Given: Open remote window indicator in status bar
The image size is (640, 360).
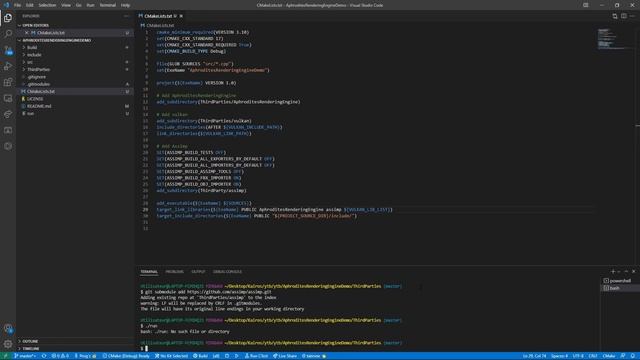Looking at the screenshot, I should click(x=5, y=356).
